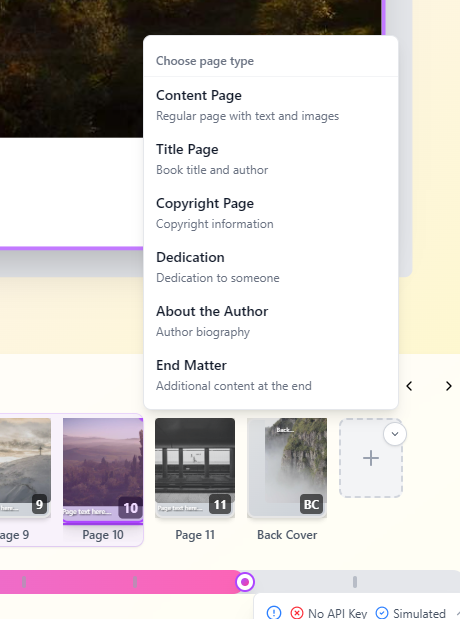Advance thumbnails with right arrow
This screenshot has height=619, width=460.
449,386
